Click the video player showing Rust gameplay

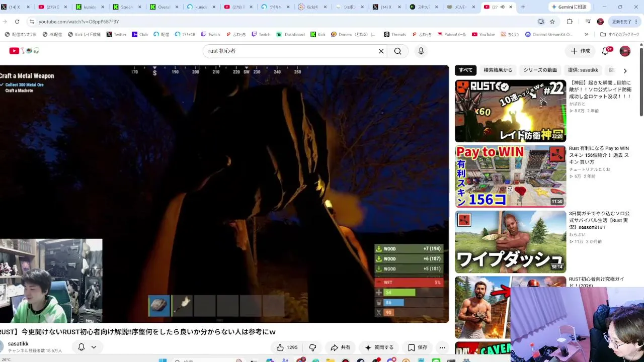click(x=224, y=194)
